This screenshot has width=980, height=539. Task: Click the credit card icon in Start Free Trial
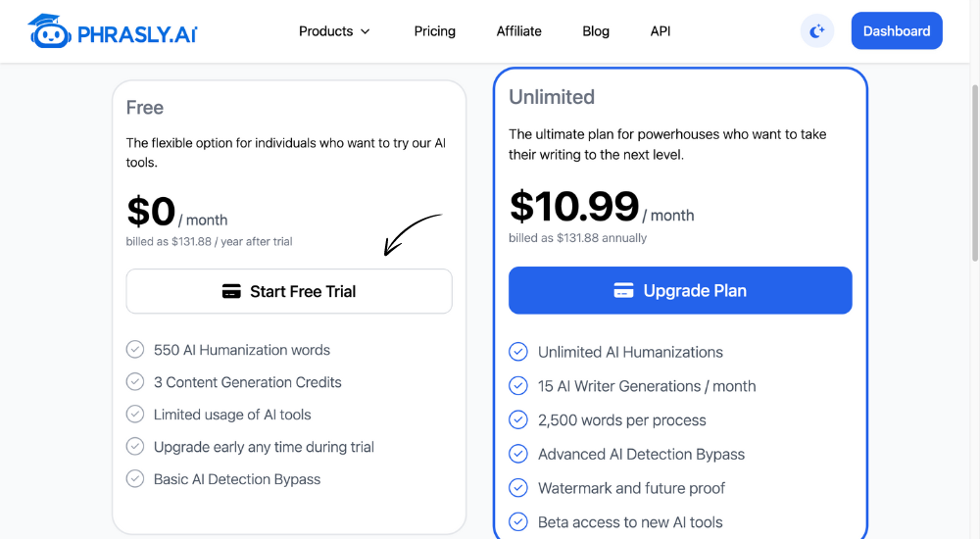[x=231, y=291]
